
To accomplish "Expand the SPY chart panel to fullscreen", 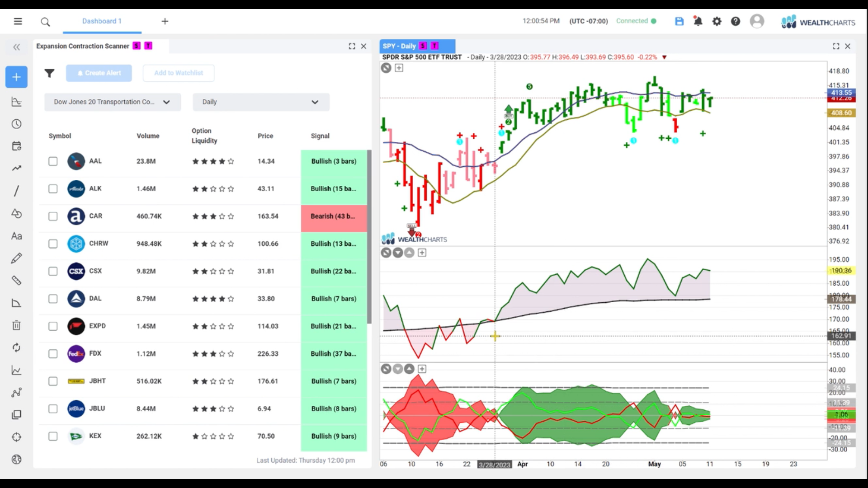I will (836, 46).
